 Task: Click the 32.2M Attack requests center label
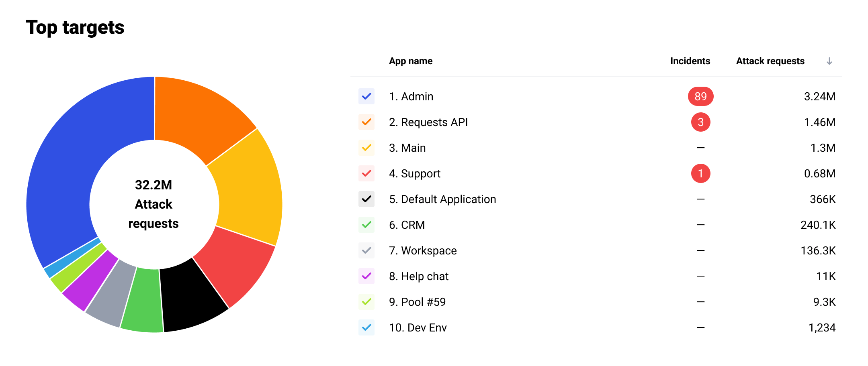click(x=154, y=204)
